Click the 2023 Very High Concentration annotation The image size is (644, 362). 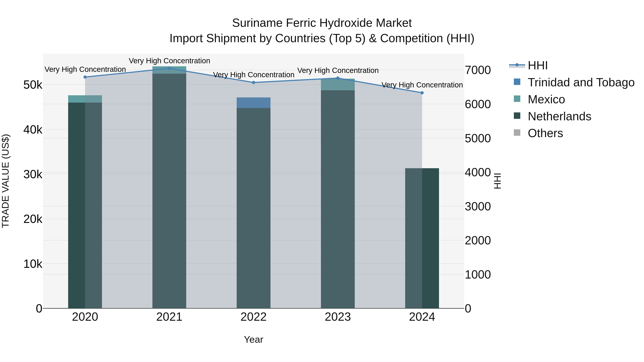click(x=338, y=70)
